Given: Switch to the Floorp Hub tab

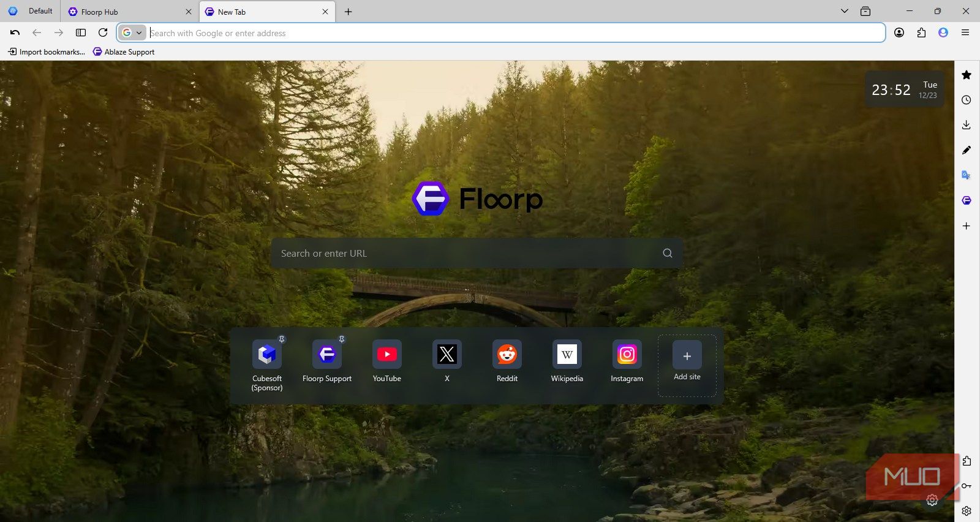Looking at the screenshot, I should click(130, 12).
